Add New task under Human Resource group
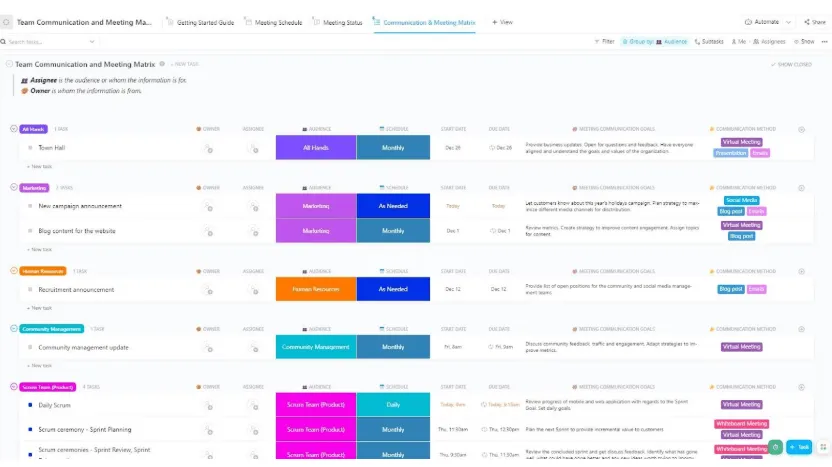This screenshot has height=467, width=832. point(40,308)
